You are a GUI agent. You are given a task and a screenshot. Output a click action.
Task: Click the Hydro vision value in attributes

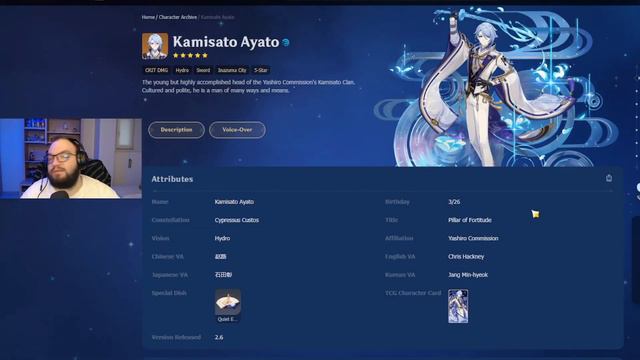[x=222, y=238]
